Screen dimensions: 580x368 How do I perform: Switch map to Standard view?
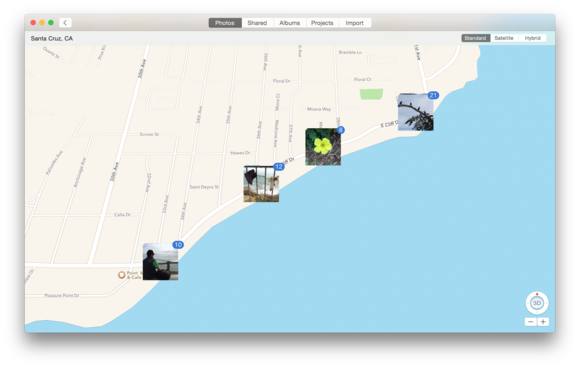click(x=475, y=38)
